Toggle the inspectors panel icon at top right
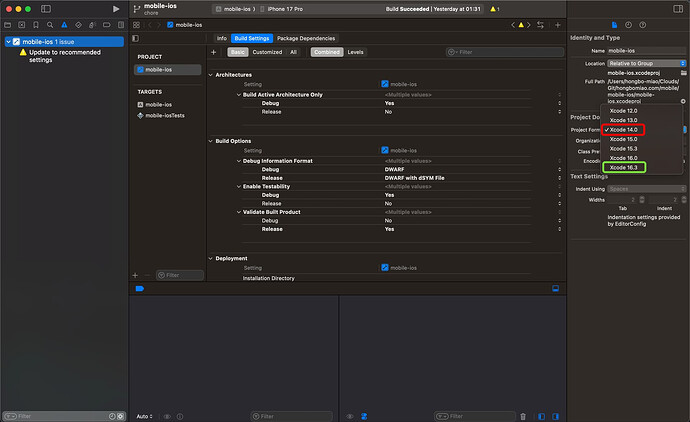Image resolution: width=690 pixels, height=422 pixels. click(677, 9)
